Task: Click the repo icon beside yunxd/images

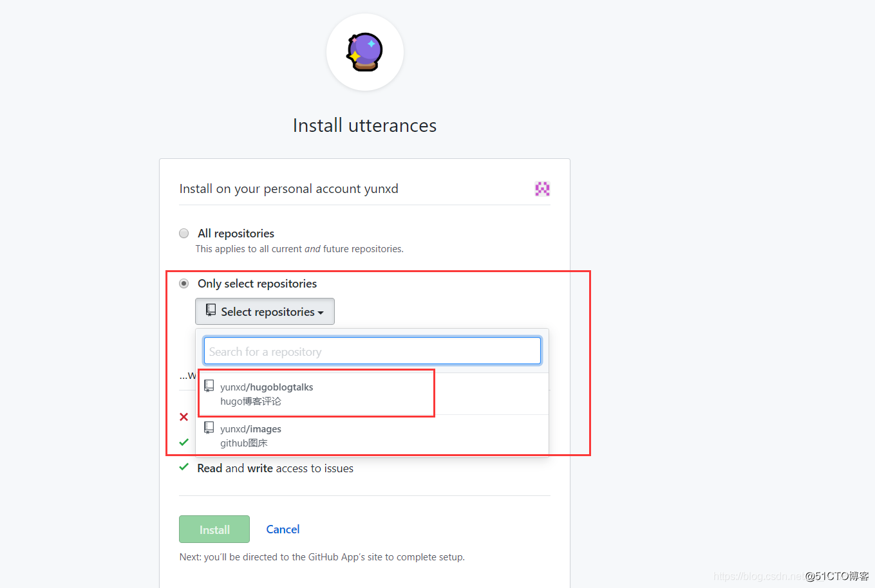Action: pyautogui.click(x=209, y=428)
